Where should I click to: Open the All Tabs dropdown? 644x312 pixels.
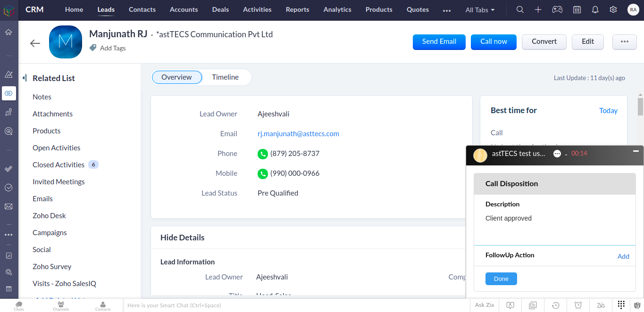(x=480, y=10)
